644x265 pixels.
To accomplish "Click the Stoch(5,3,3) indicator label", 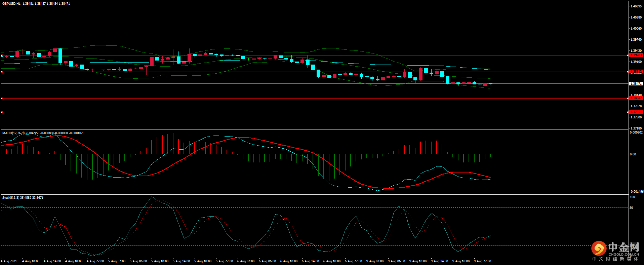I will pos(11,198).
